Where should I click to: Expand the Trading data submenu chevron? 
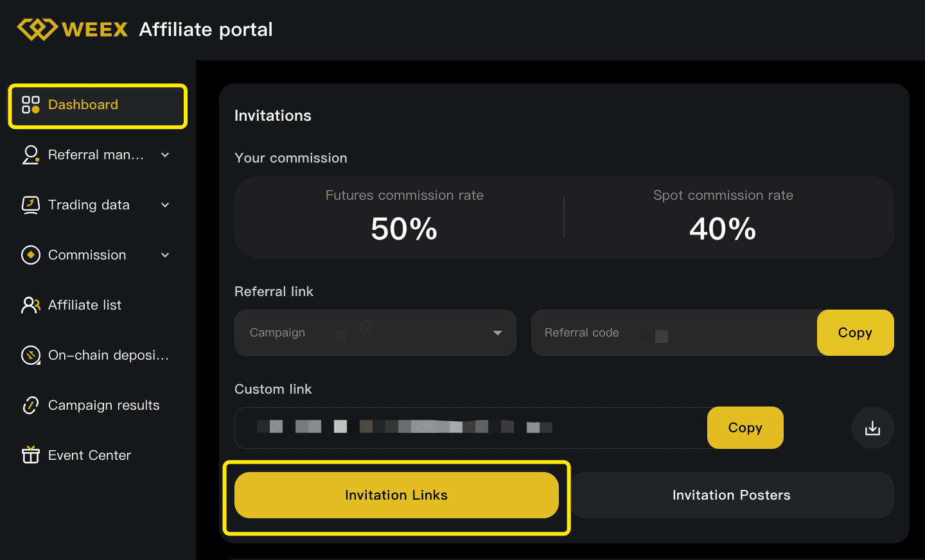click(x=165, y=205)
